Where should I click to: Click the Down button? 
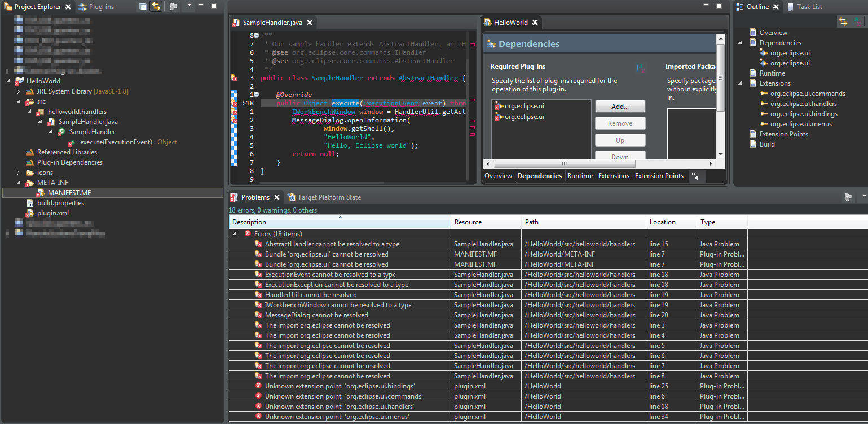620,156
